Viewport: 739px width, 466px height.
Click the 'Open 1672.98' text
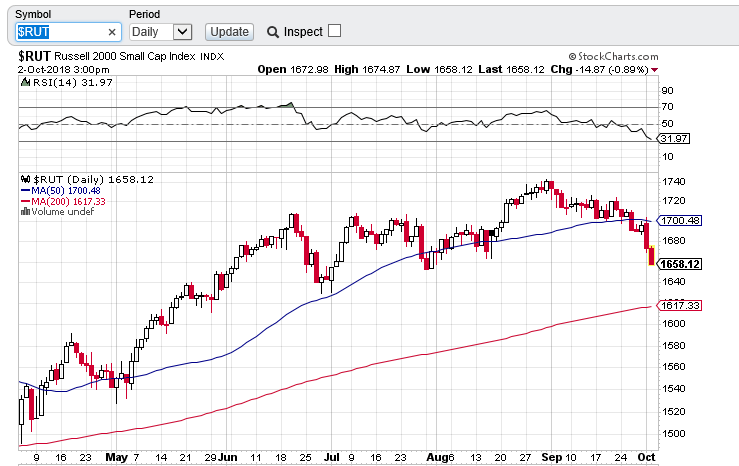tap(293, 69)
